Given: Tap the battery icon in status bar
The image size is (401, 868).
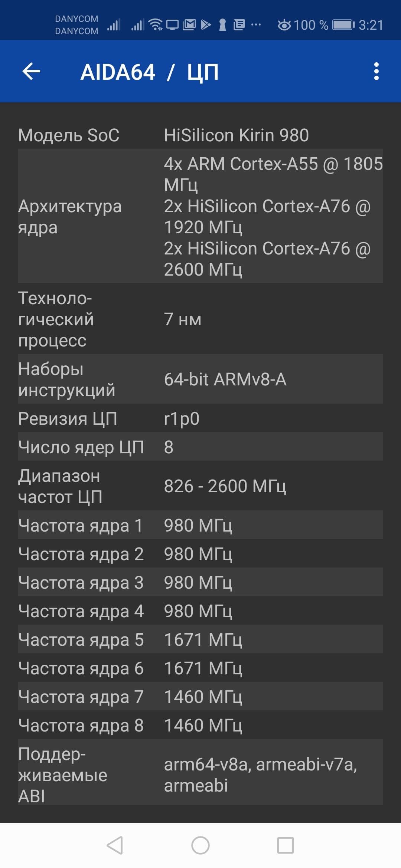Looking at the screenshot, I should (343, 25).
